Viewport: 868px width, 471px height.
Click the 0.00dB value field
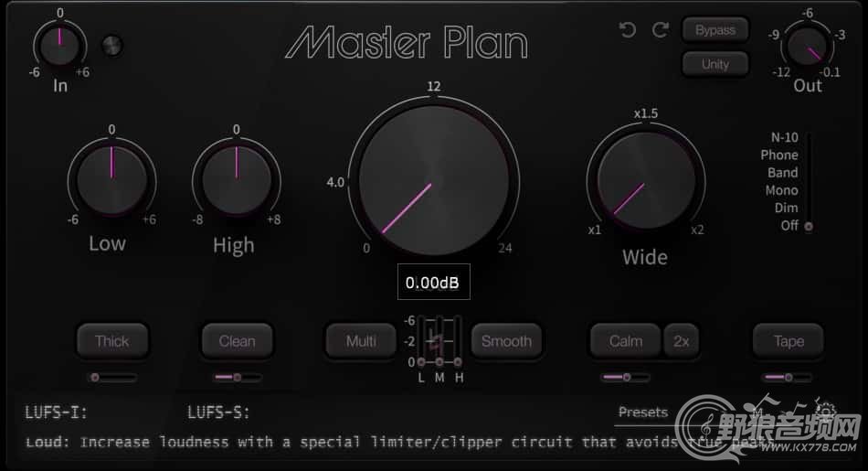(433, 282)
